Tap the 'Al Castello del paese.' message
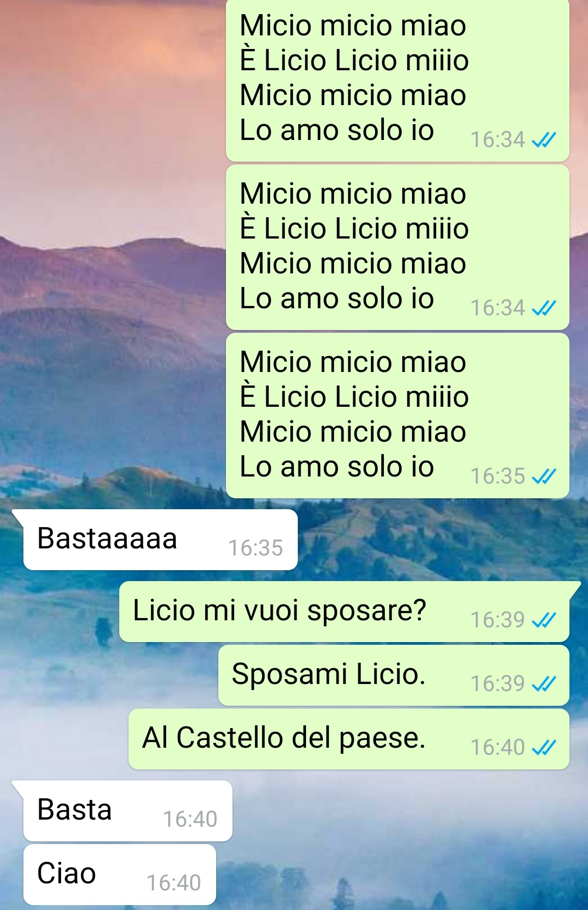 349,739
